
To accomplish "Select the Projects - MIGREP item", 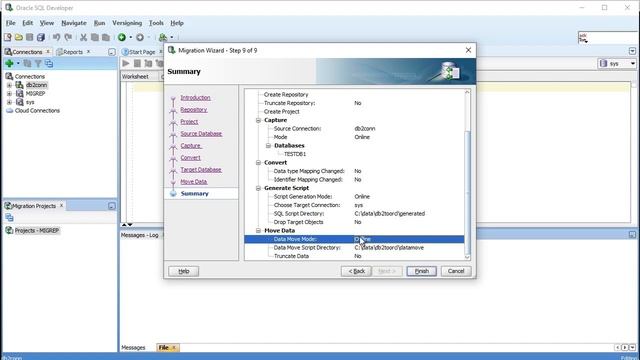I will click(37, 231).
